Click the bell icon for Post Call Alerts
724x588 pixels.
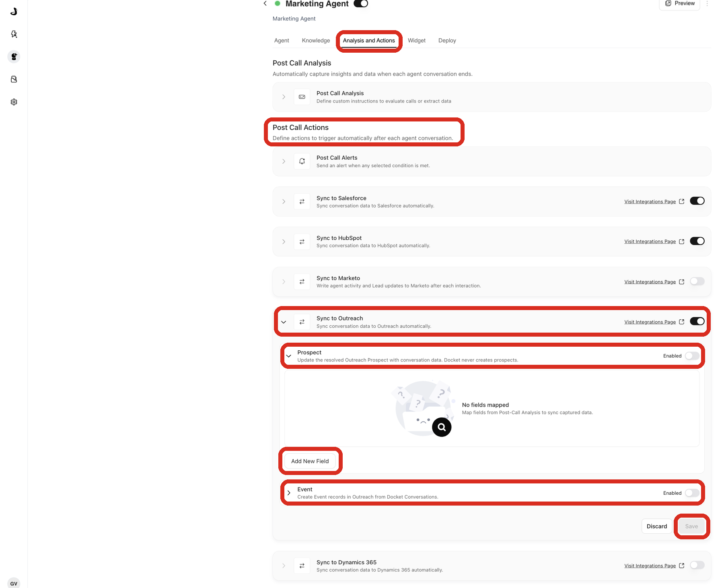[302, 161]
